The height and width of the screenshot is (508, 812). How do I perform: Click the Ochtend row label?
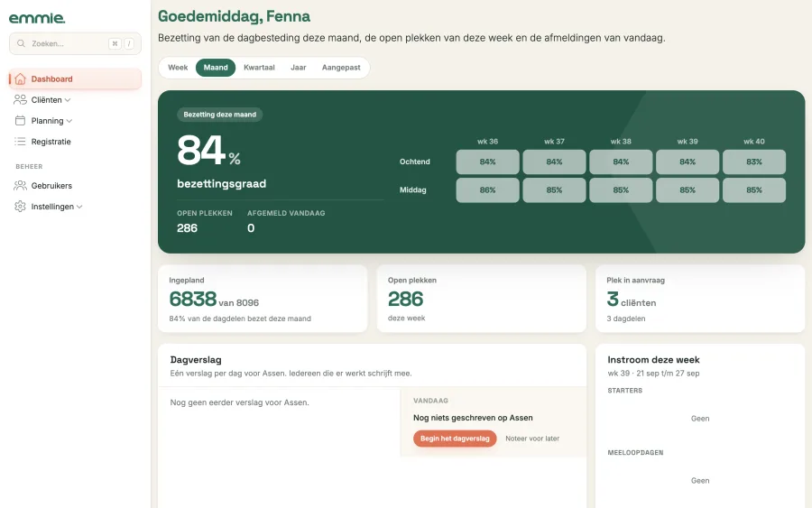[415, 162]
